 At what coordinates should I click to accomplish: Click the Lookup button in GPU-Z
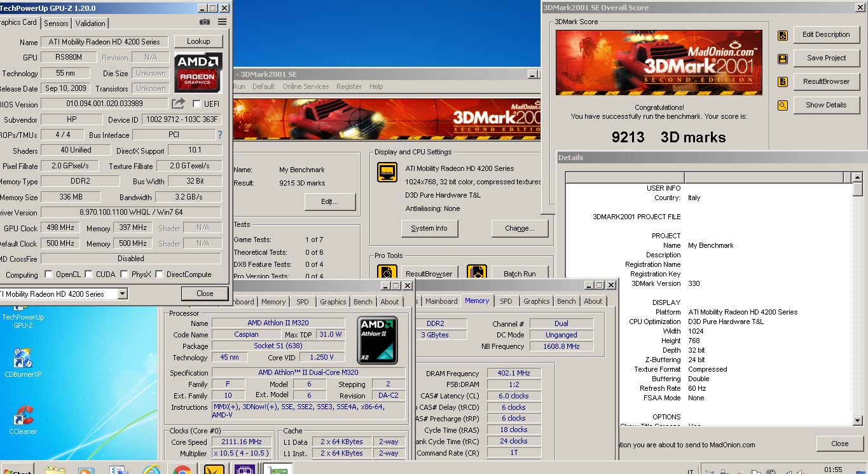coord(198,41)
